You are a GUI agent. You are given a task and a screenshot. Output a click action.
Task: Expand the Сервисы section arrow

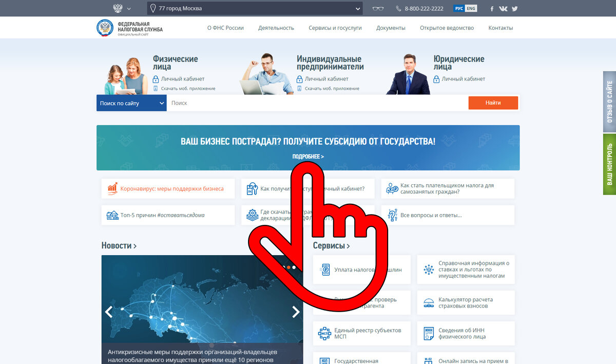tap(348, 246)
